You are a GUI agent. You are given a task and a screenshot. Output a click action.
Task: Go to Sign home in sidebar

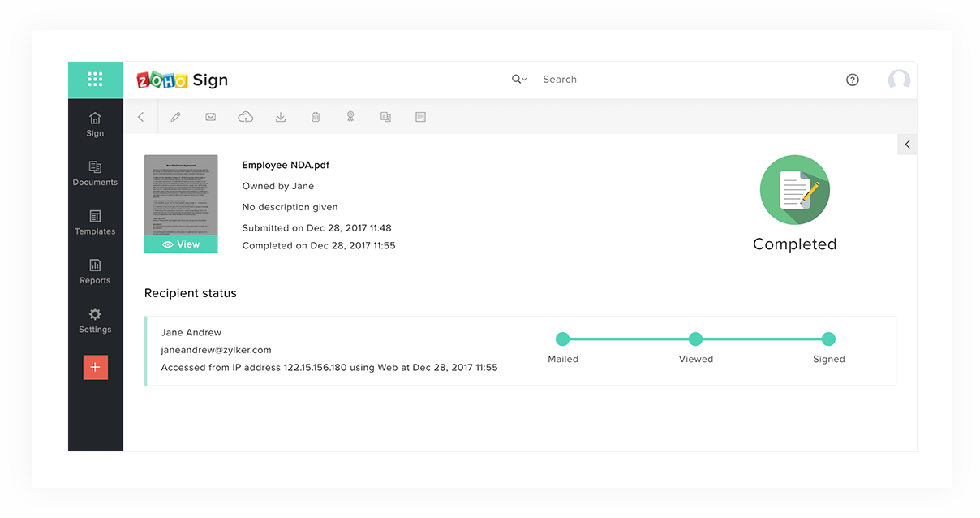pos(95,124)
